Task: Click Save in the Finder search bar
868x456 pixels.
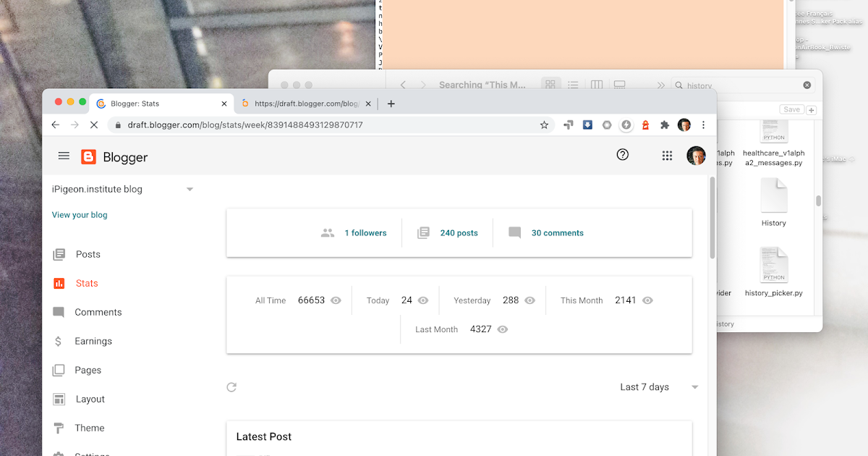Action: [x=791, y=109]
